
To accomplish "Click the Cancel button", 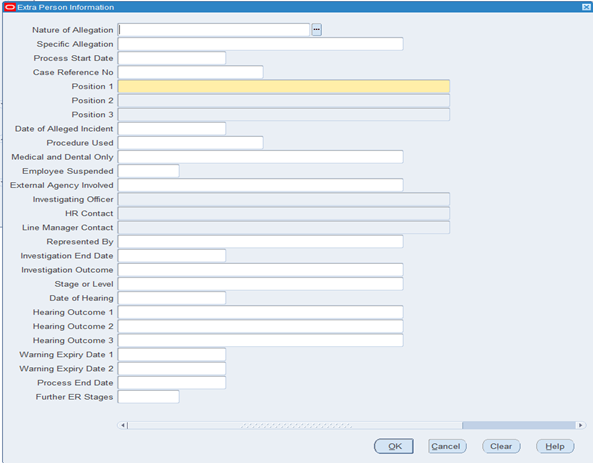I will [447, 446].
